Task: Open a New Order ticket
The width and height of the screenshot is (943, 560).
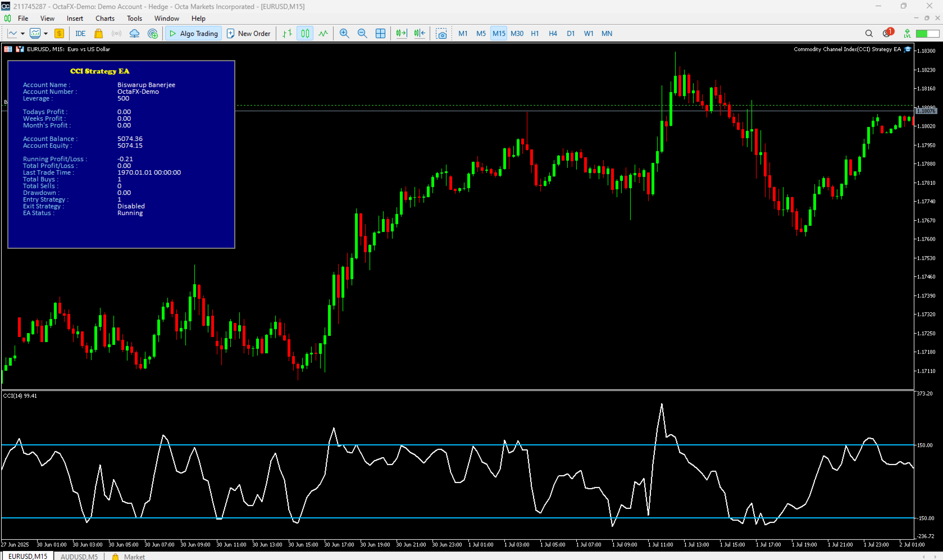Action: (x=248, y=33)
